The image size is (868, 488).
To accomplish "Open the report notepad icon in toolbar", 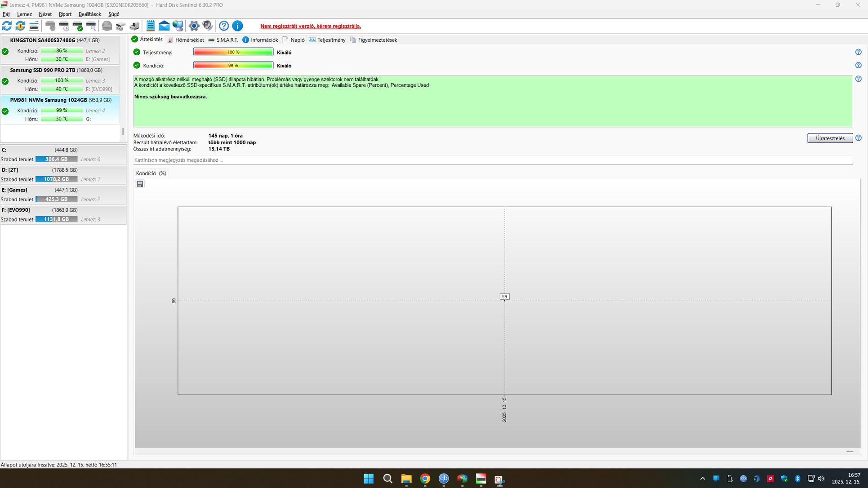I will (151, 26).
